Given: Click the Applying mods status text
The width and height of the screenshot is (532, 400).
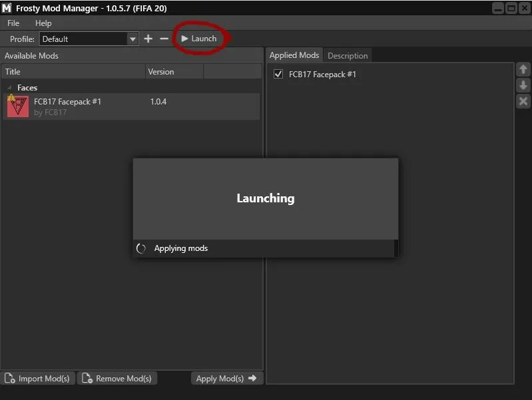Looking at the screenshot, I should click(x=181, y=248).
